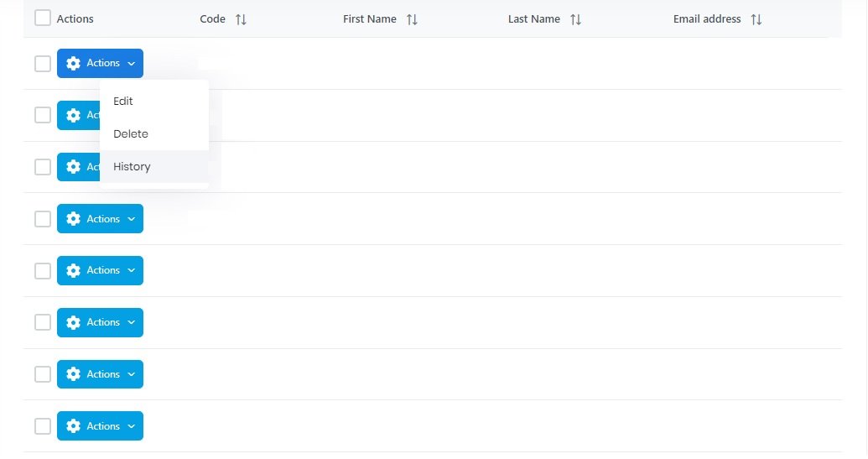868x459 pixels.
Task: Click the gear icon in first row
Action: point(73,64)
